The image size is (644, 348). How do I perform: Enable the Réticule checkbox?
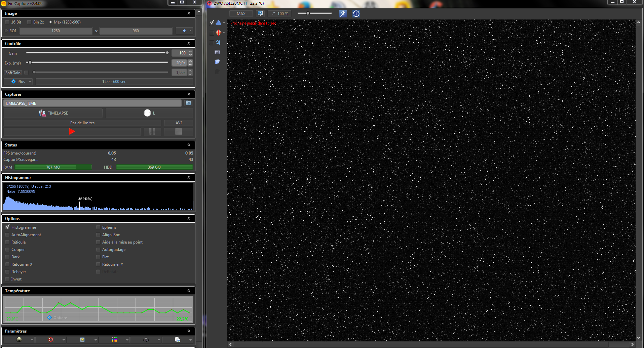tap(7, 242)
